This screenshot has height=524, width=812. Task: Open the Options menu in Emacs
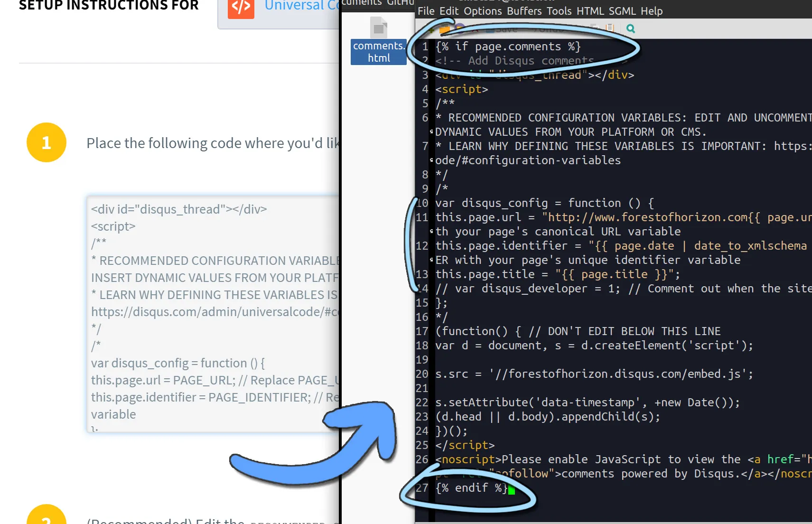click(483, 11)
